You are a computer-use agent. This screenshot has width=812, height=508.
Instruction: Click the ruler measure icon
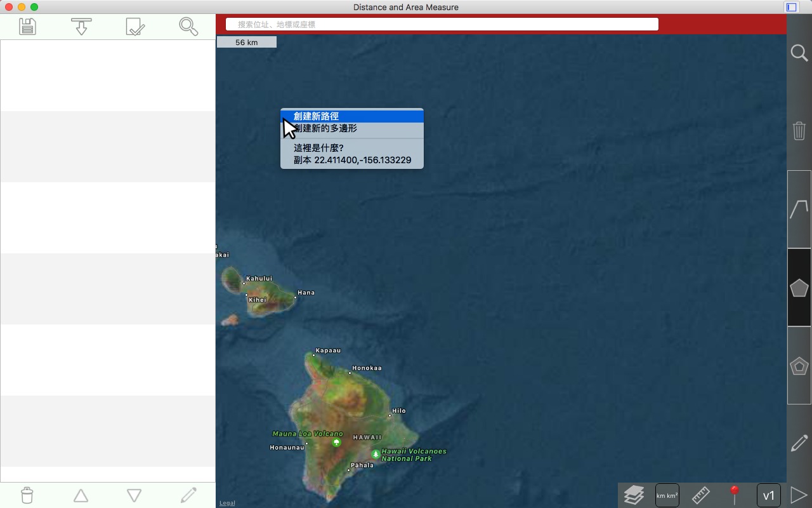tap(700, 495)
